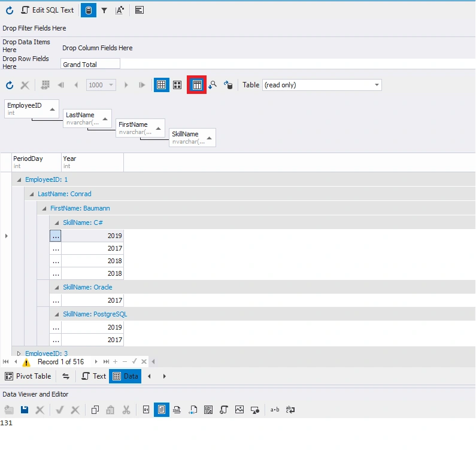Sort by the LastName group column
Viewport: 476px width, 451px height.
point(87,118)
